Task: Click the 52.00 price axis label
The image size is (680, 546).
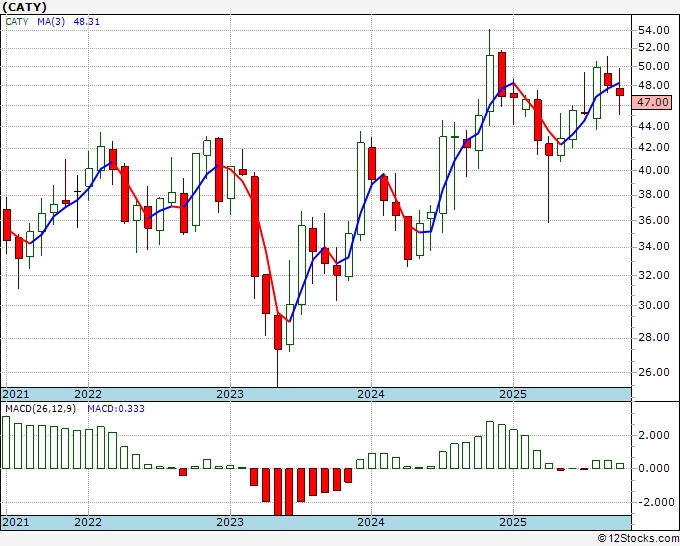Action: (x=654, y=47)
